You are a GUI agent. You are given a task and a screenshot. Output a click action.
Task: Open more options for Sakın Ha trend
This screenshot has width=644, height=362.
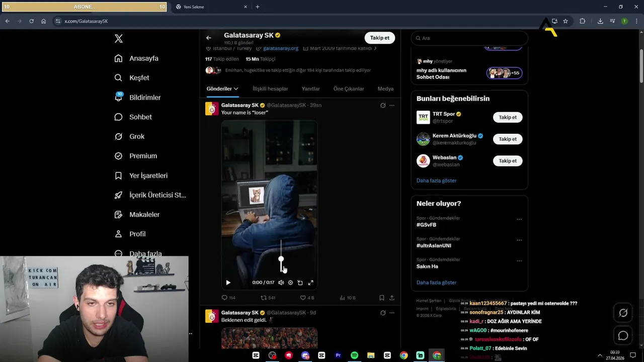[519, 261]
